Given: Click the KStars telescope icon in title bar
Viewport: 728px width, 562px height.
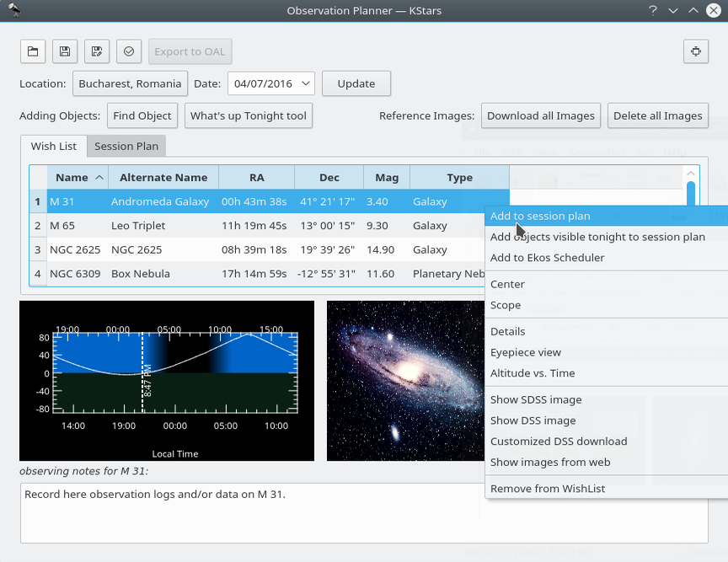Looking at the screenshot, I should [x=13, y=10].
